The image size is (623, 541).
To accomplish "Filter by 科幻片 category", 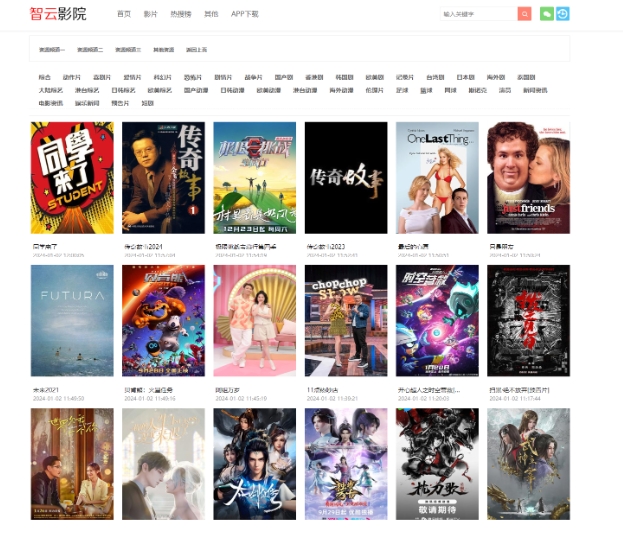I will [x=163, y=77].
